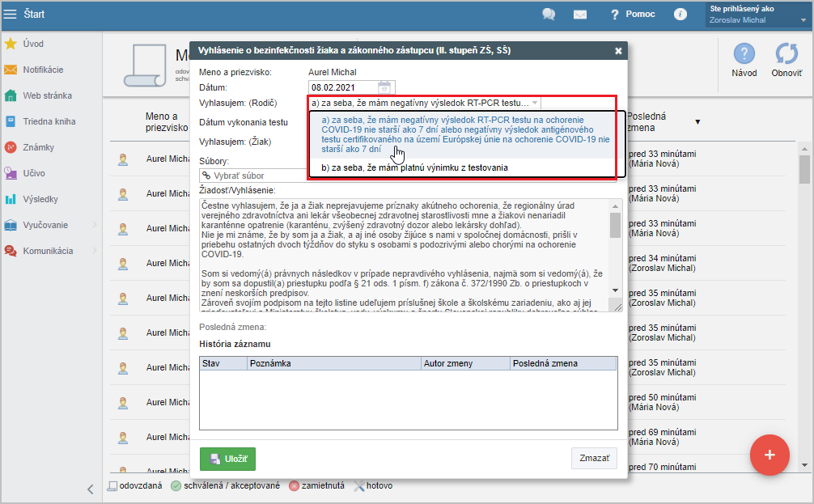Viewport: 814px width, 504px height.
Task: Select option a) negatívny výsledok RT-PCR testu
Action: tap(465, 134)
